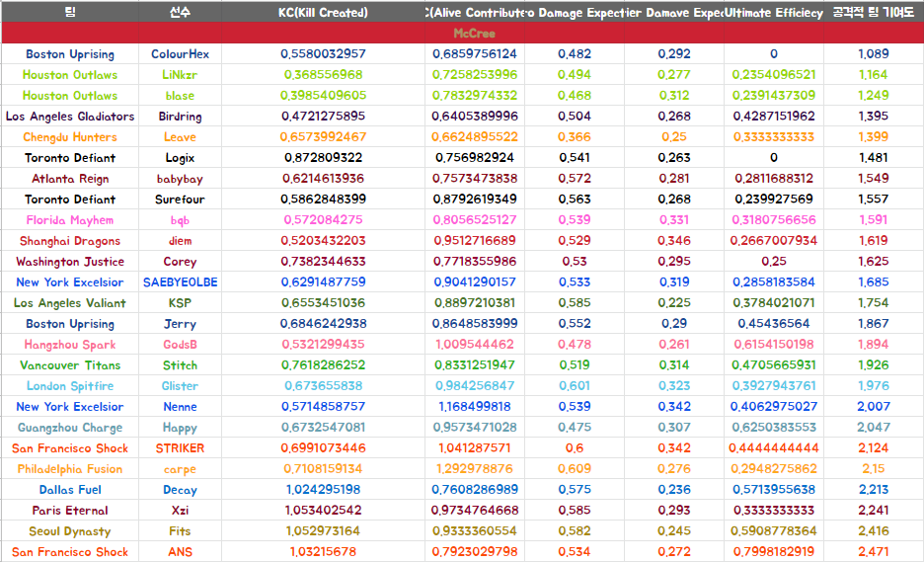The height and width of the screenshot is (562, 924).
Task: Click the 공격적 팀 기여도 column header
Action: tap(874, 12)
